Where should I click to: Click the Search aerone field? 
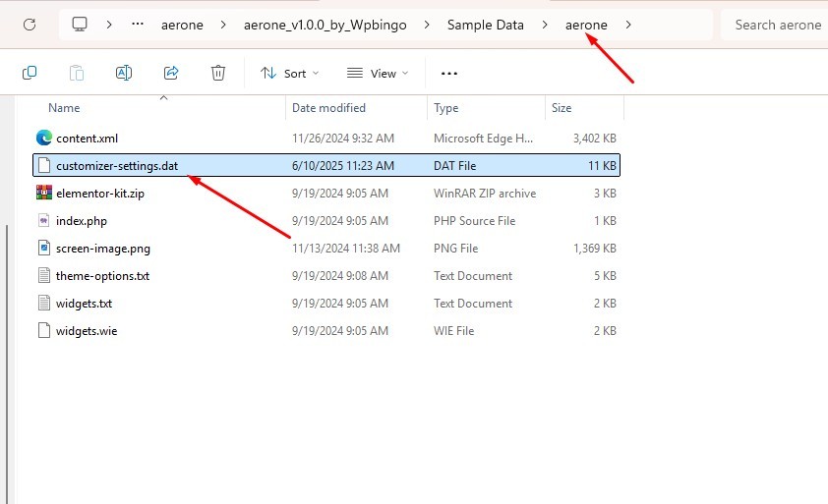[x=774, y=25]
